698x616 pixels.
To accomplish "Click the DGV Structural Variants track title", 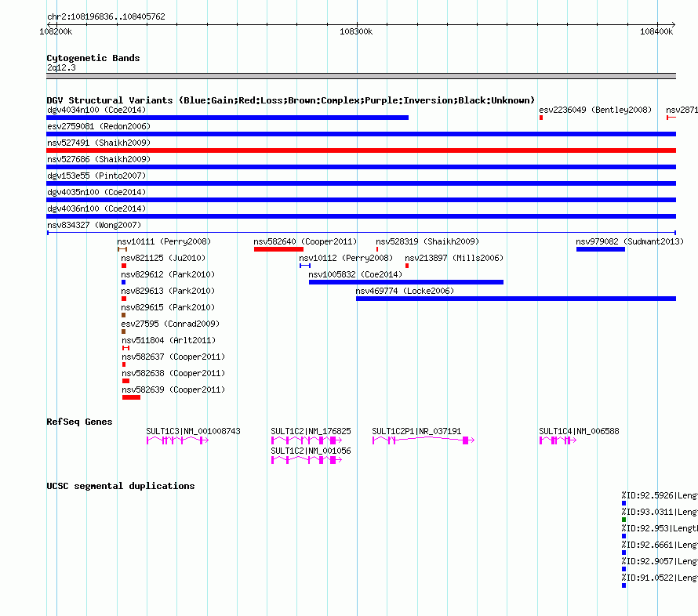I will 291,100.
